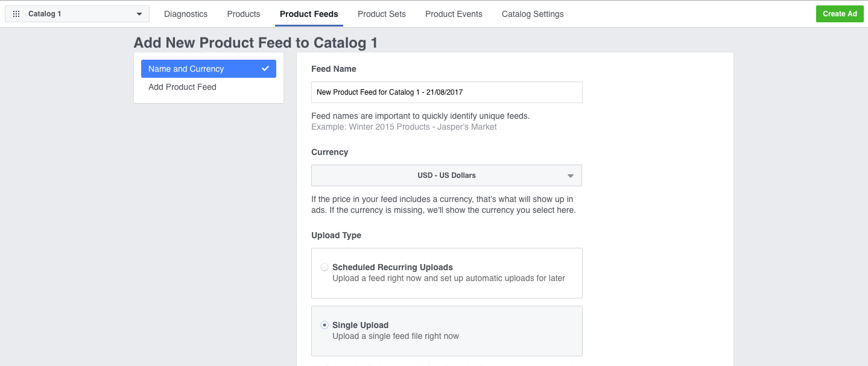
Task: Click the grid icon beside Catalog 1
Action: coord(16,14)
